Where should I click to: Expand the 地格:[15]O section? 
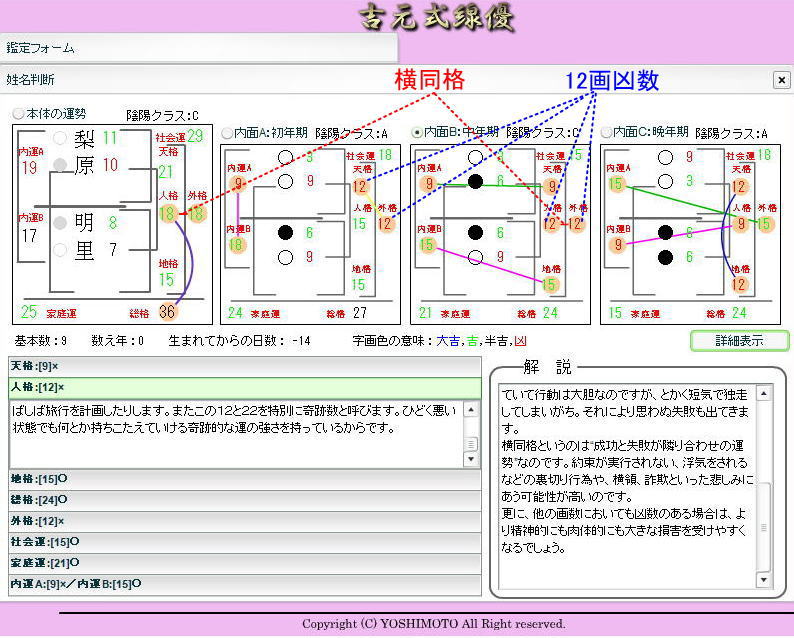coord(245,479)
